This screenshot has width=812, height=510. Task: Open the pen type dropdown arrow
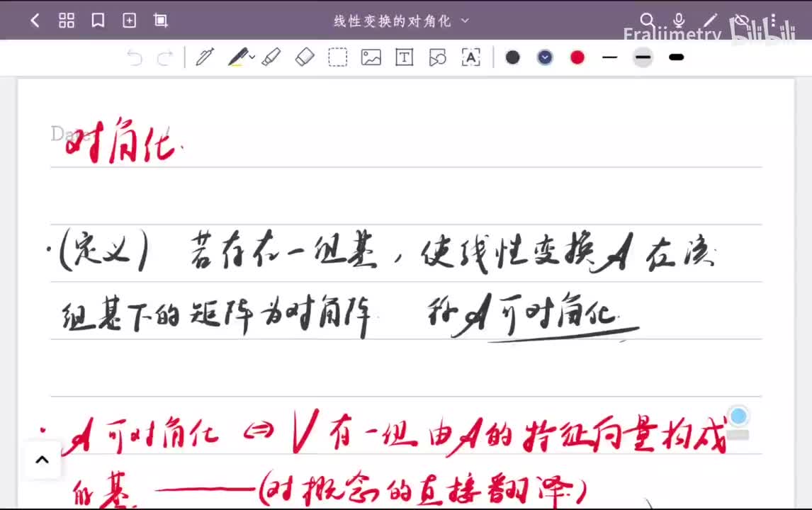pos(252,57)
